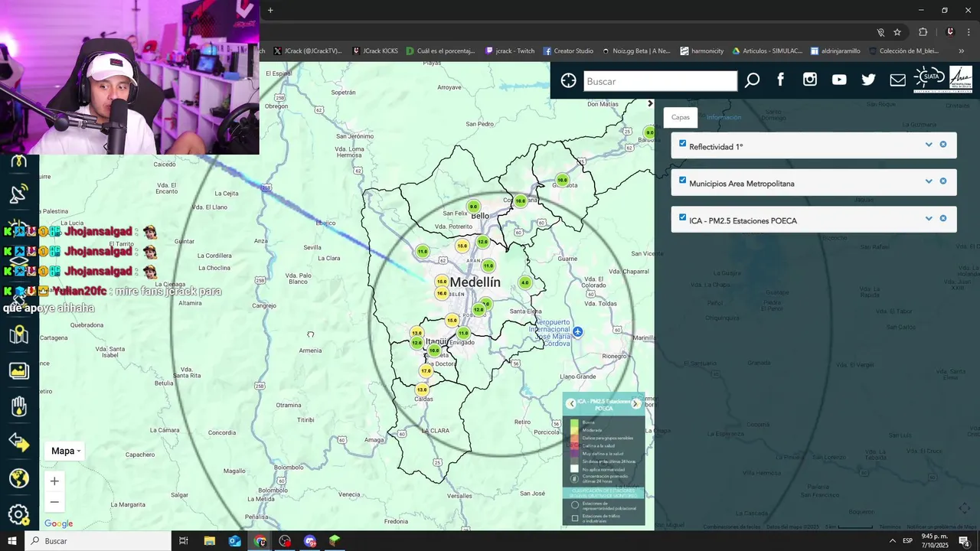This screenshot has height=551, width=980.
Task: Click the Google logo on the map
Action: [x=59, y=523]
